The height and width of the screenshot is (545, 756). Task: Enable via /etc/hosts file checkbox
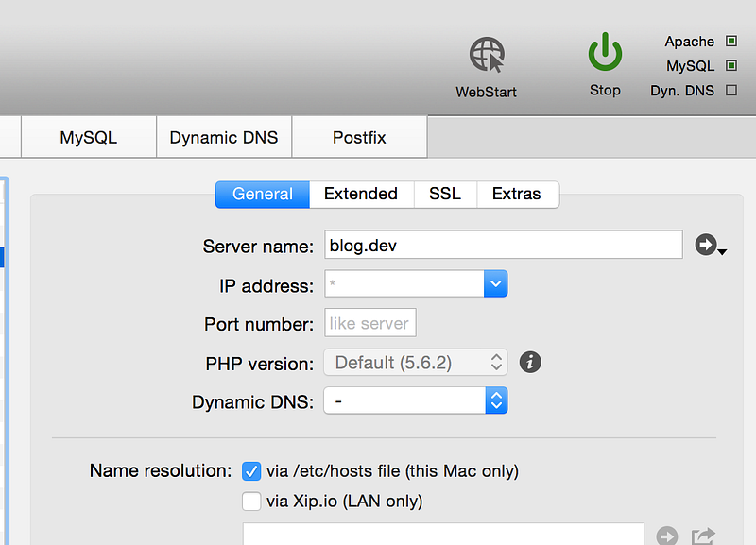(251, 470)
